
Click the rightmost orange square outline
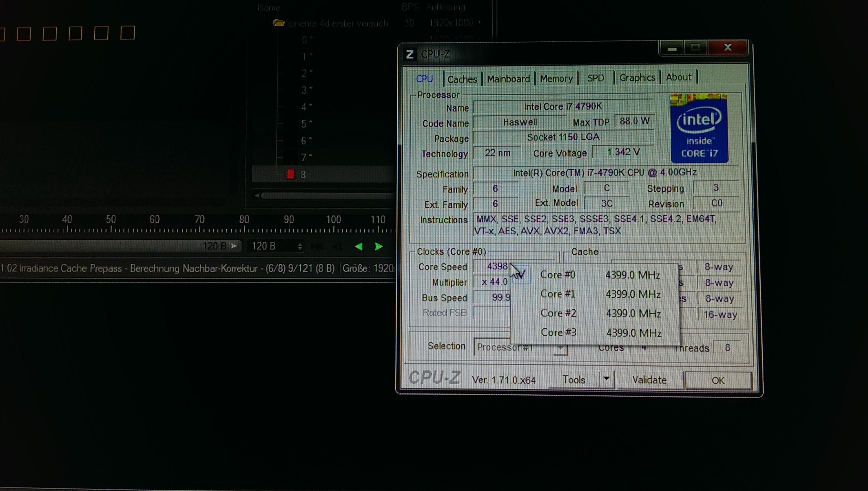128,33
